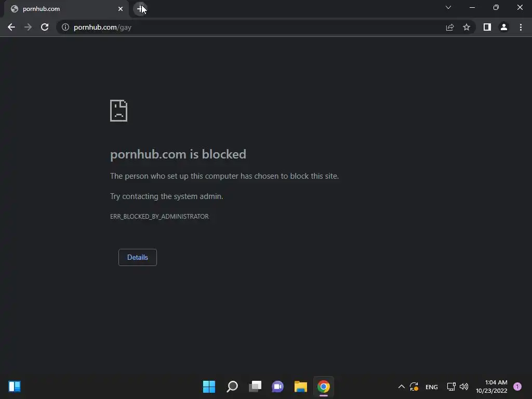Switch ENG input language
532x399 pixels.
point(432,387)
